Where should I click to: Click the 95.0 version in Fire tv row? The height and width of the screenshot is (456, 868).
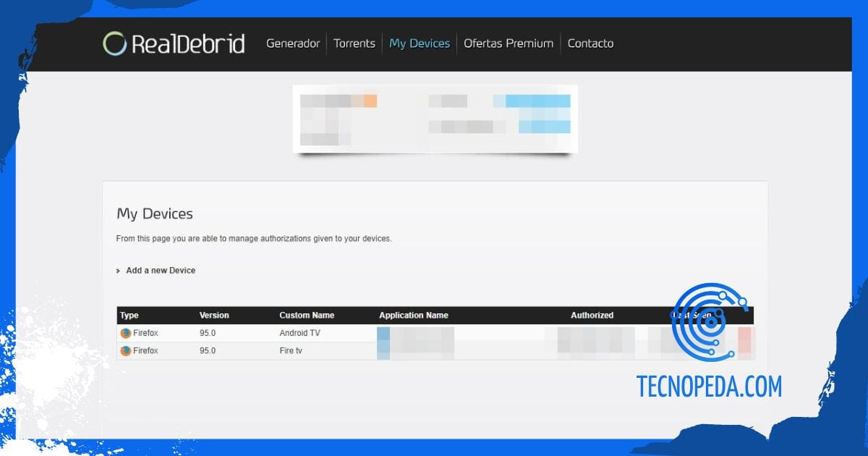pos(208,351)
